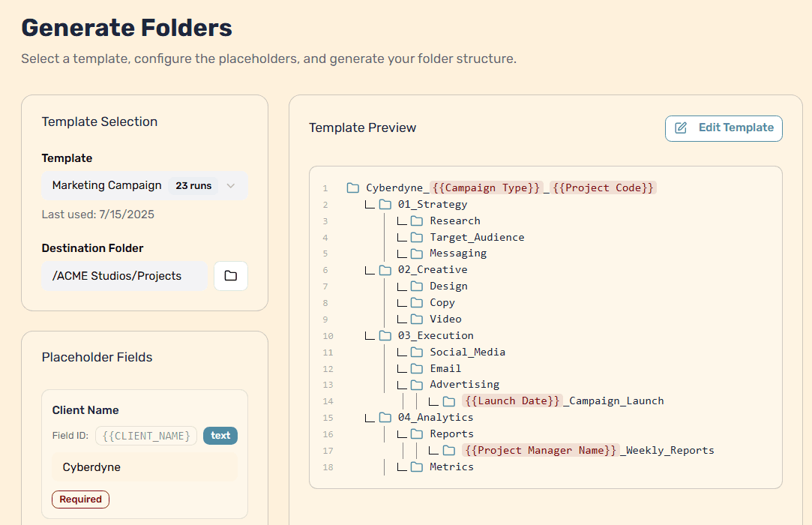Click the 01_Strategy folder icon
Viewport: 812px width, 525px height.
click(x=385, y=204)
